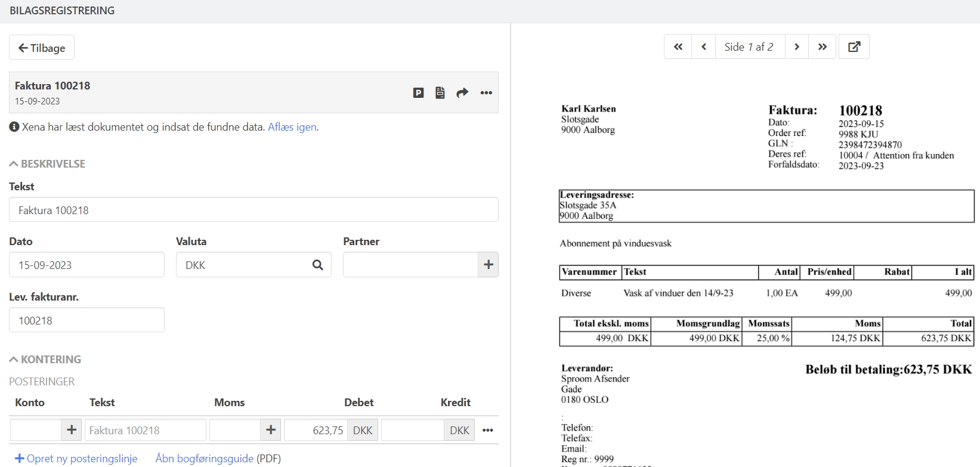Collapse the KONTERING section
Image resolution: width=980 pixels, height=467 pixels.
[x=45, y=360]
